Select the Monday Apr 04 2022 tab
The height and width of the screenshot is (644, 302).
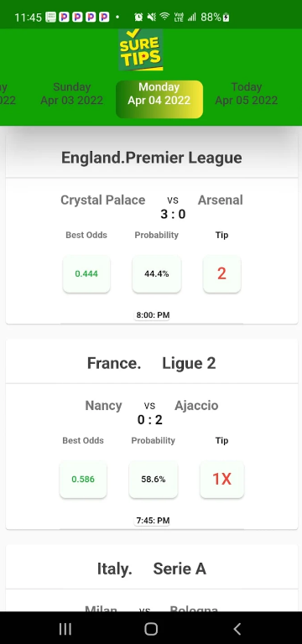pos(159,99)
